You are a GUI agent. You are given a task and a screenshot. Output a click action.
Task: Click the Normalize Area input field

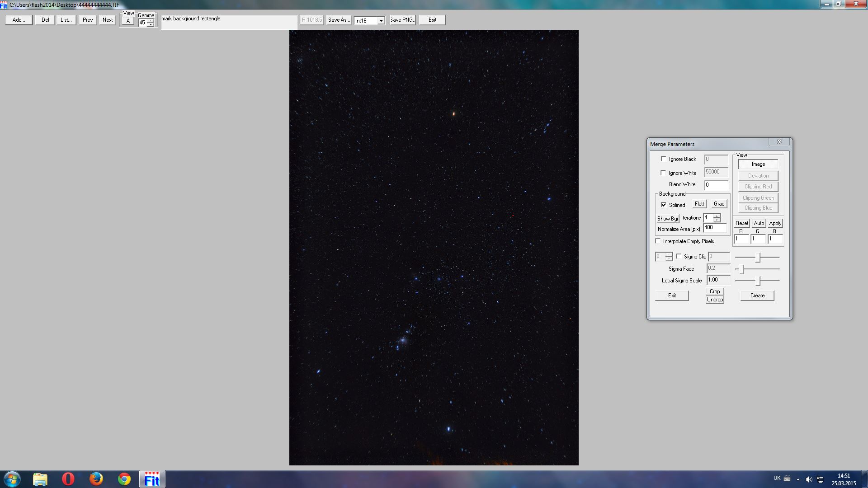pyautogui.click(x=715, y=228)
